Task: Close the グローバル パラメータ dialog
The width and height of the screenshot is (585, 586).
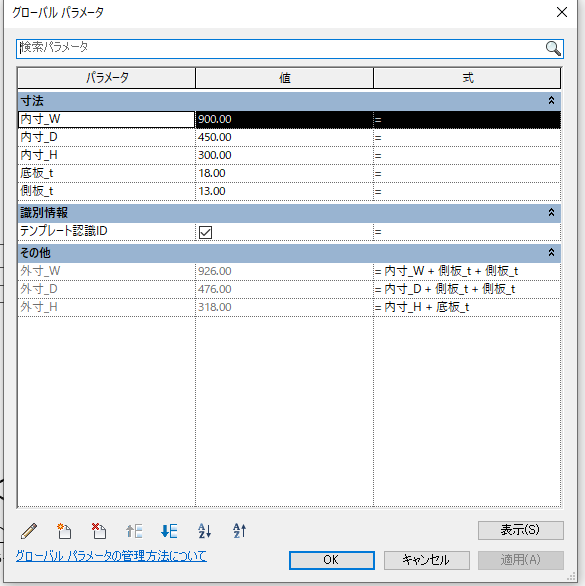Action: [x=562, y=12]
